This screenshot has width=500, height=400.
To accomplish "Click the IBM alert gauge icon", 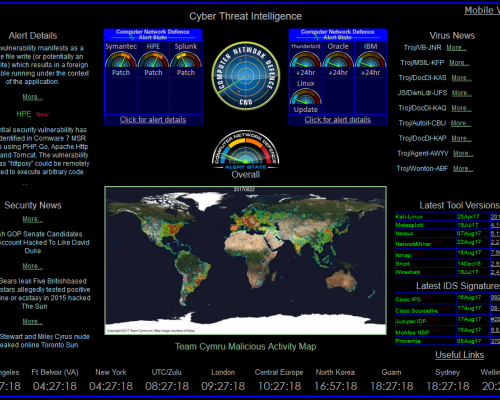I will [x=370, y=60].
